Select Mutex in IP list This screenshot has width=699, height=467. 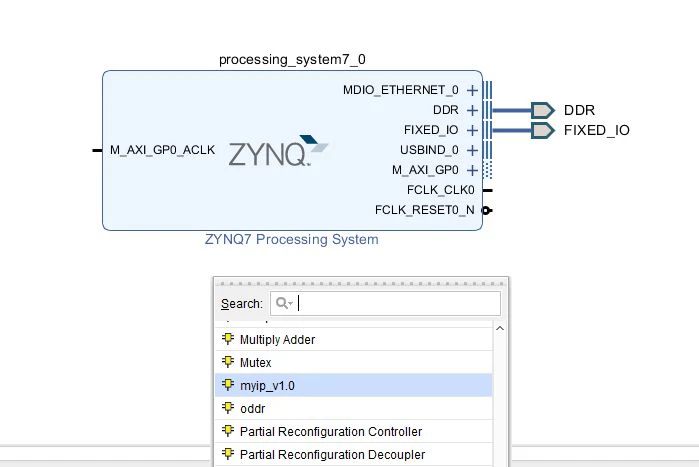tap(354, 363)
